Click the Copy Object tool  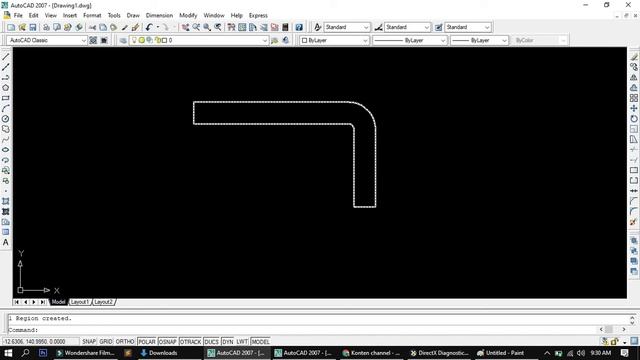tap(633, 67)
